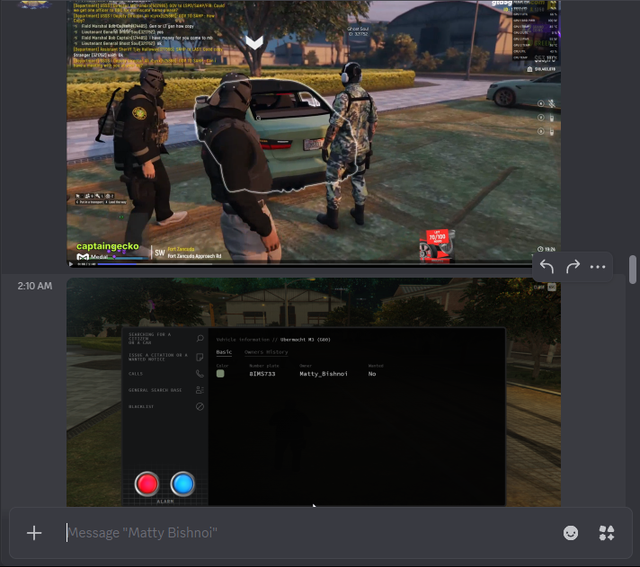640x567 pixels.
Task: Open the Apps launcher icon in message bar
Action: pyautogui.click(x=607, y=533)
